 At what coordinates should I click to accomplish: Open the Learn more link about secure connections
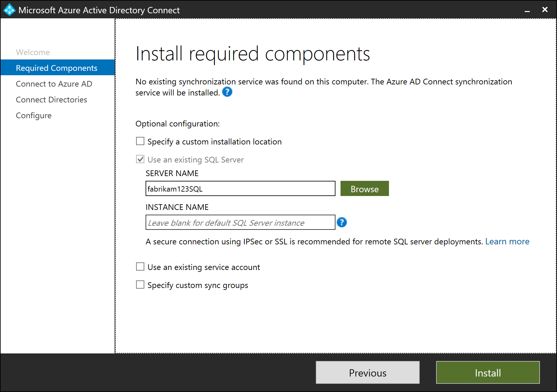(507, 241)
